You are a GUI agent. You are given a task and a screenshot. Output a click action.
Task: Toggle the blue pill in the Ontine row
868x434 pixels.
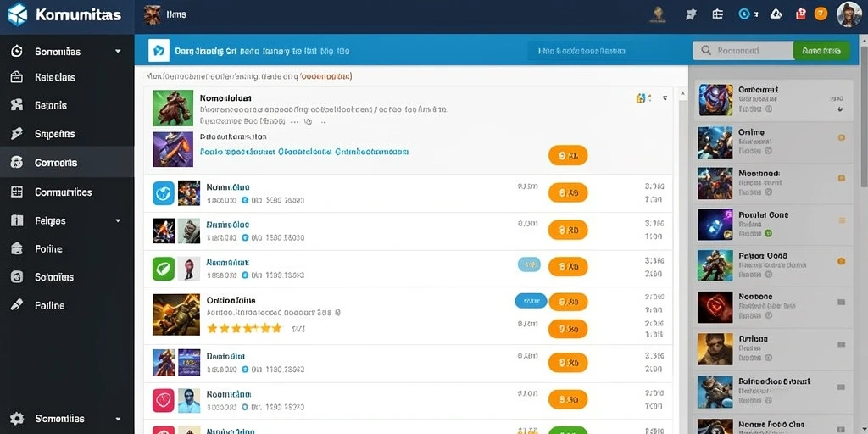tap(531, 301)
